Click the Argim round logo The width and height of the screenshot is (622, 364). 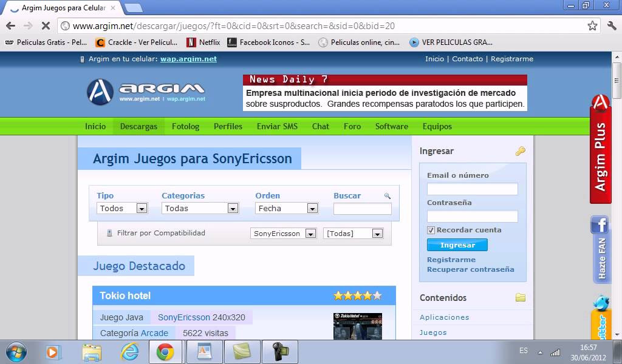click(100, 92)
